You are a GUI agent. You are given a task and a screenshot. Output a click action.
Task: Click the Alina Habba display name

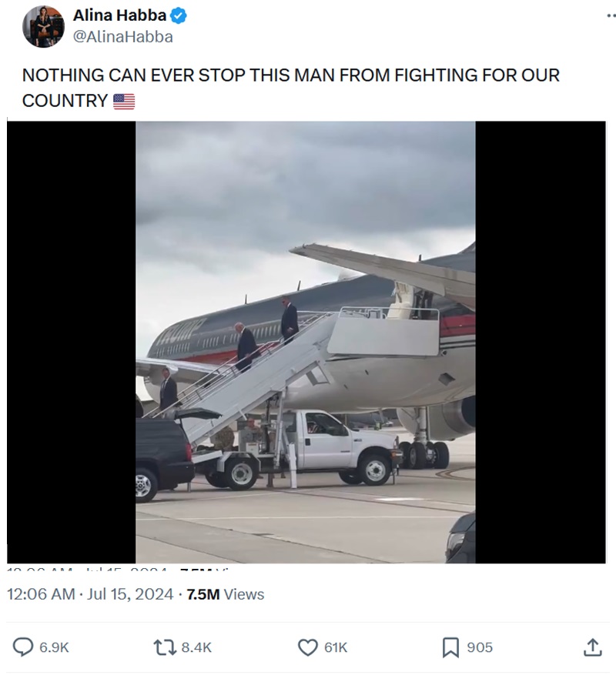point(119,15)
